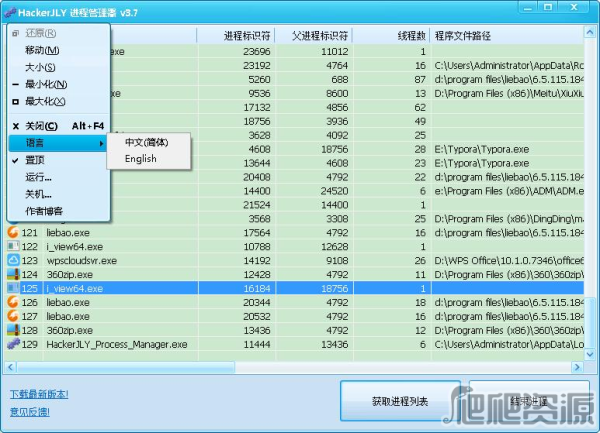Image resolution: width=600 pixels, height=433 pixels.
Task: Click the horizontal scrollbar left arrow
Action: (x=10, y=367)
